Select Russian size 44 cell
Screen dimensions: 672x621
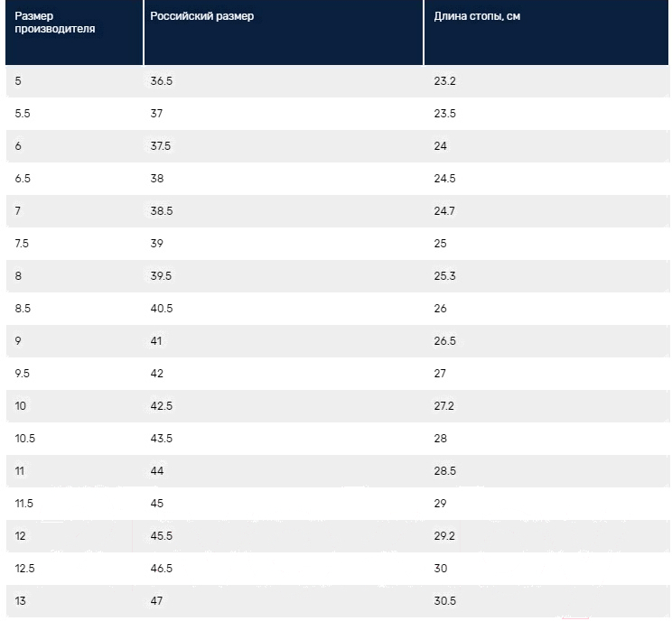click(157, 471)
